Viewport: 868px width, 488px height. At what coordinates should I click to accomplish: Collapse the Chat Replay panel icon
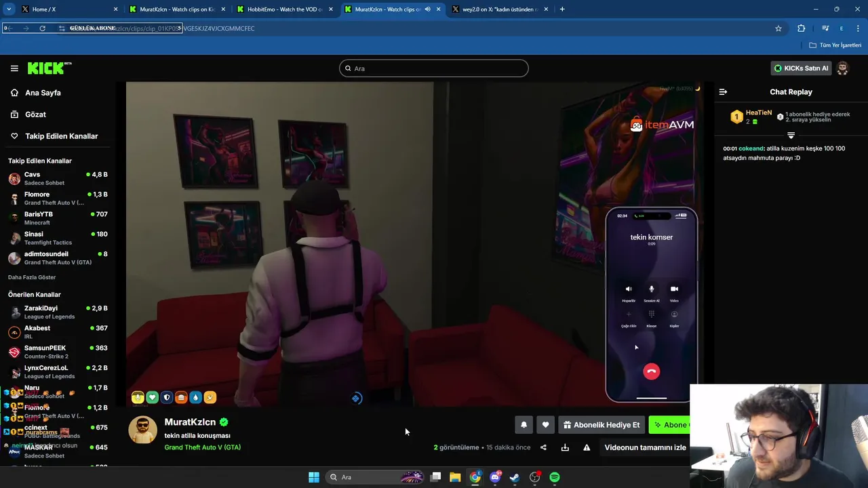(x=723, y=91)
